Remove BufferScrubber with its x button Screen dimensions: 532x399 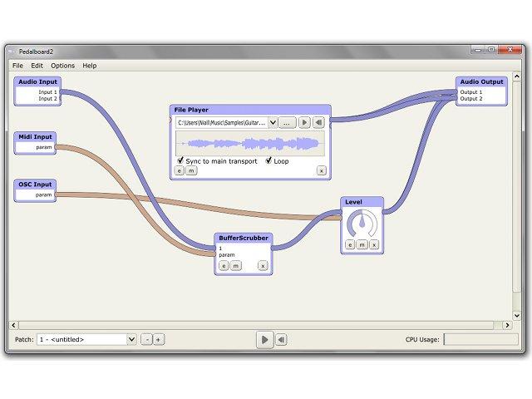pos(263,266)
